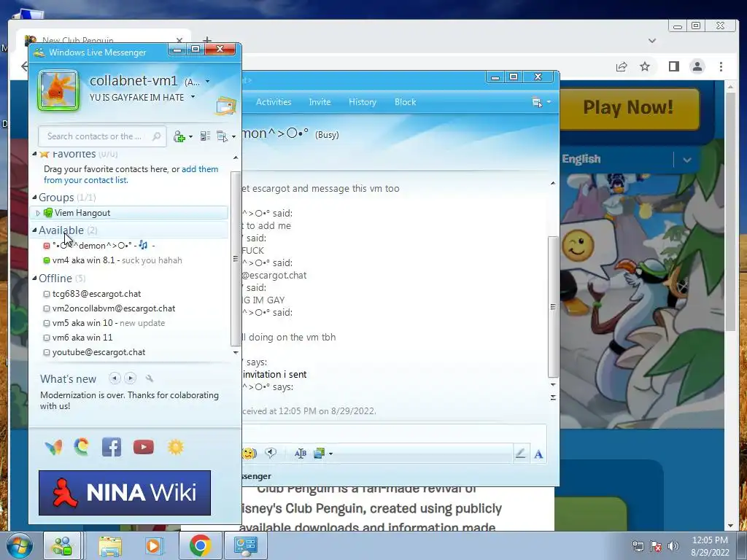Image resolution: width=747 pixels, height=560 pixels.
Task: Open the collabnet-vm1 status dropdown arrow
Action: pos(207,82)
